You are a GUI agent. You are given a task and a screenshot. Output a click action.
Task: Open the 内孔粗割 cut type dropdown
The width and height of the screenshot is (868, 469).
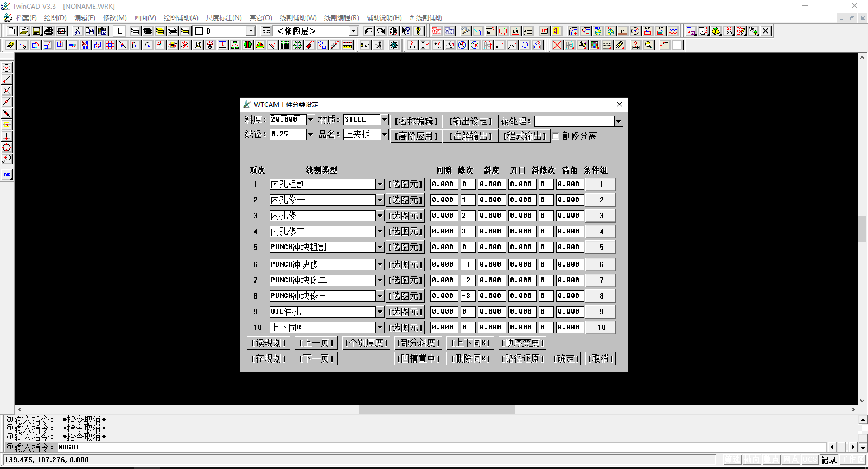pos(380,185)
